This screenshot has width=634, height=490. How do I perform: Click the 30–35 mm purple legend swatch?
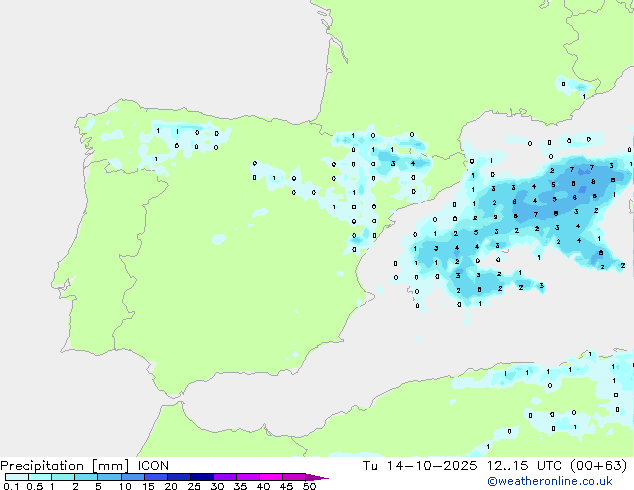[x=225, y=477]
